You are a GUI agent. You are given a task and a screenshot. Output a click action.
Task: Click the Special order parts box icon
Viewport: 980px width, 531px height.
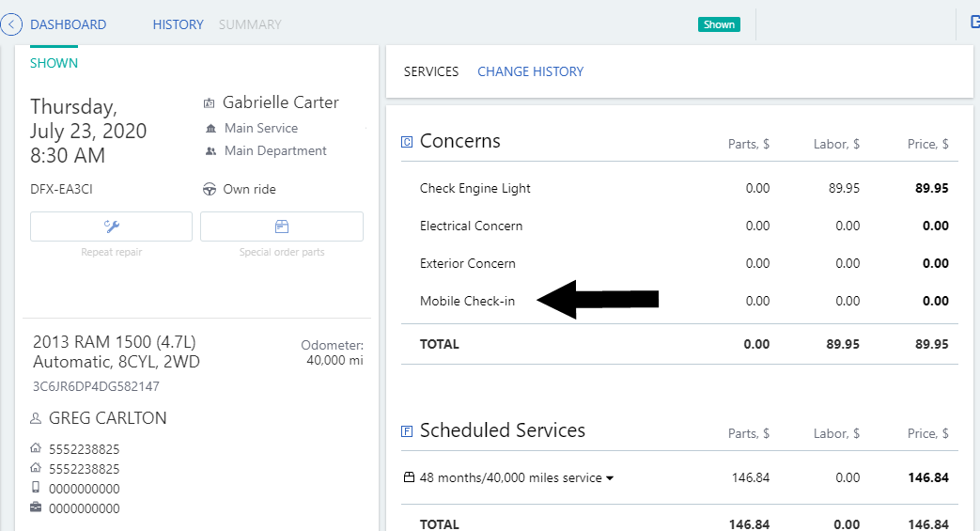(x=281, y=226)
